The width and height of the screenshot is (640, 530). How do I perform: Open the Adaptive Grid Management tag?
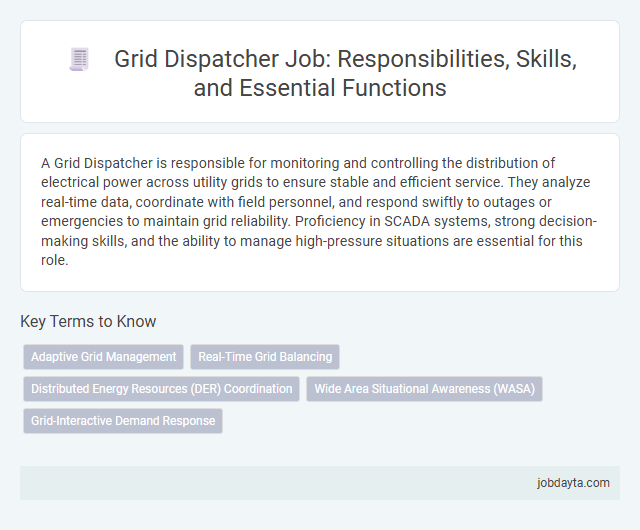coord(104,357)
